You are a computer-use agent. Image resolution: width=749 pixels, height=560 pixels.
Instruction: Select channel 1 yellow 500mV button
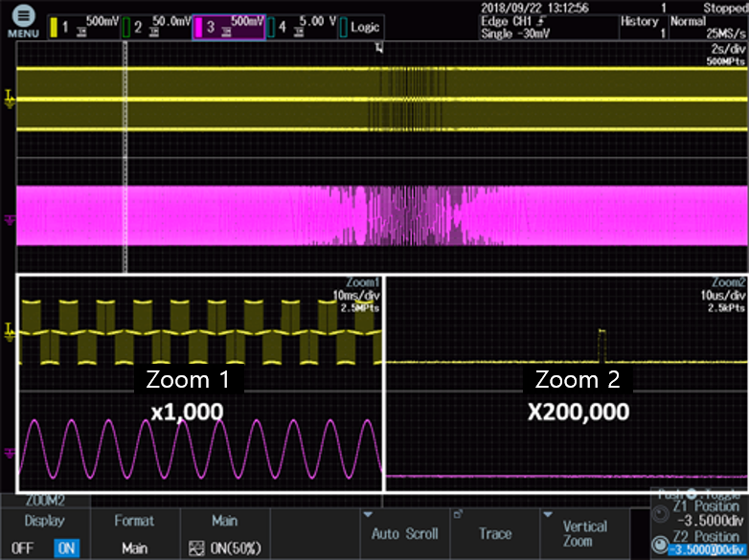click(84, 27)
